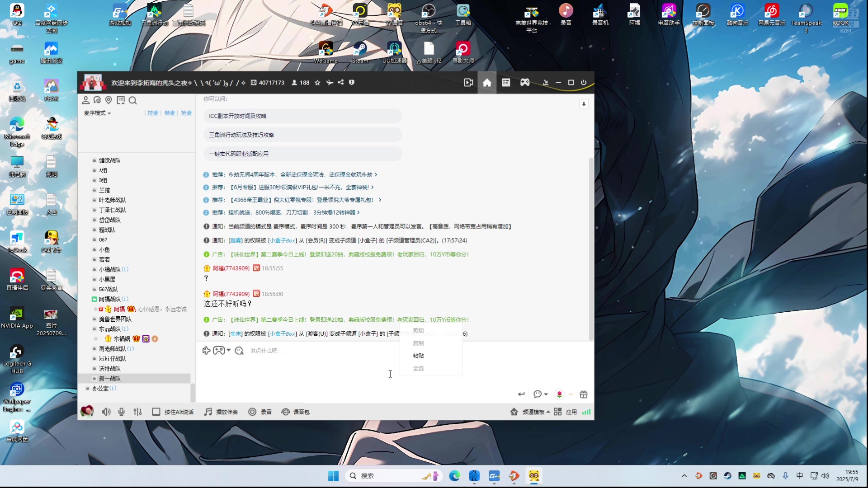The width and height of the screenshot is (868, 488).
Task: Click the 剪切 context menu item
Action: point(418,331)
